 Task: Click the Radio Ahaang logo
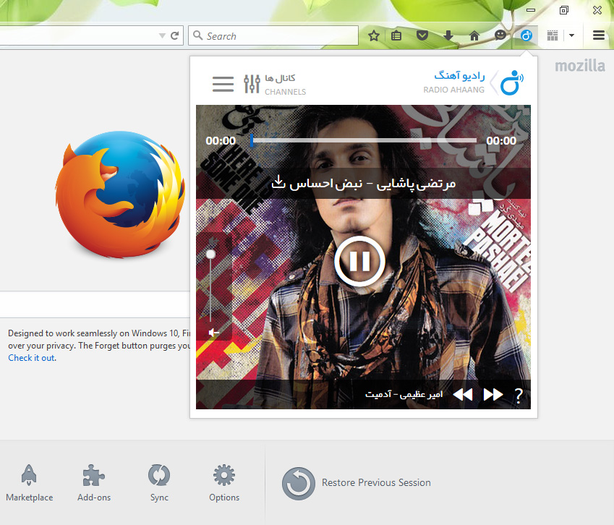(512, 83)
